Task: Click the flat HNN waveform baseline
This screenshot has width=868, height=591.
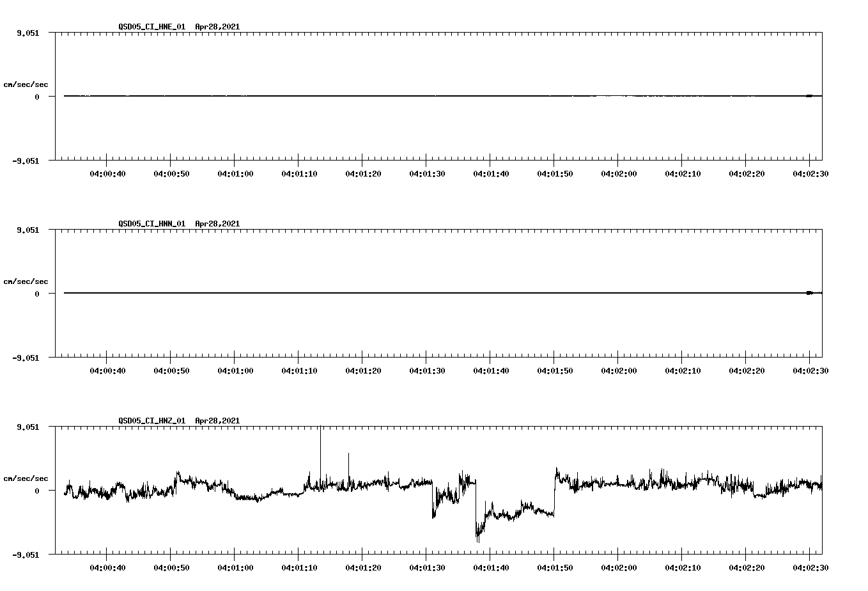Action: pyautogui.click(x=384, y=293)
